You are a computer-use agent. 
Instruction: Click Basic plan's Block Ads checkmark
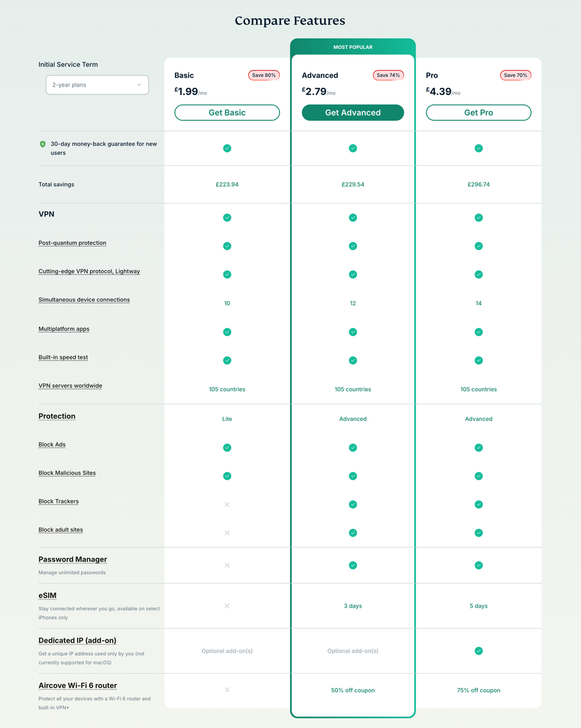pyautogui.click(x=227, y=448)
